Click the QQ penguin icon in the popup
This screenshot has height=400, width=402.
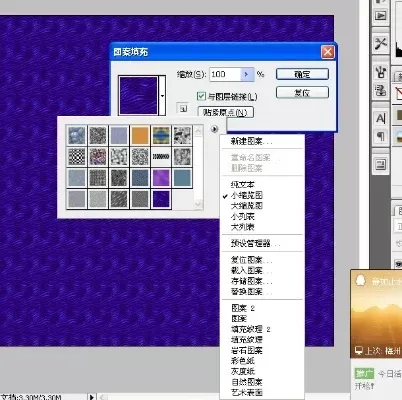pos(360,280)
